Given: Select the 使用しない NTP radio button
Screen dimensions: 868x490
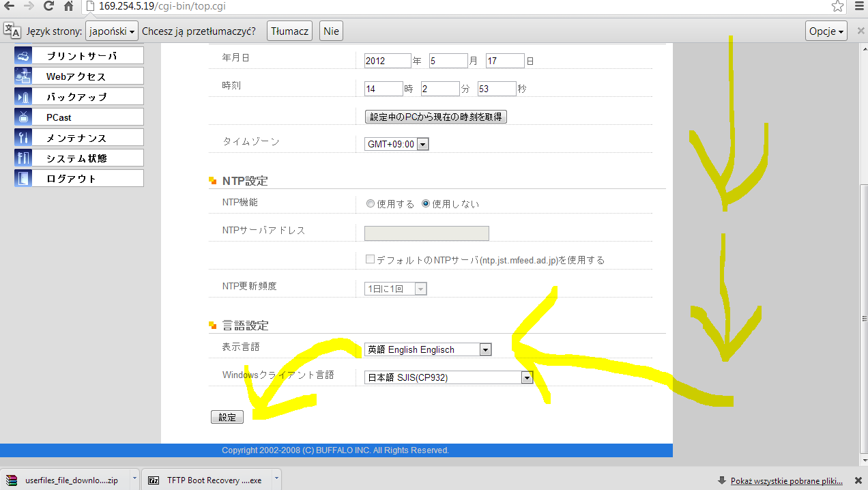Looking at the screenshot, I should [x=426, y=204].
